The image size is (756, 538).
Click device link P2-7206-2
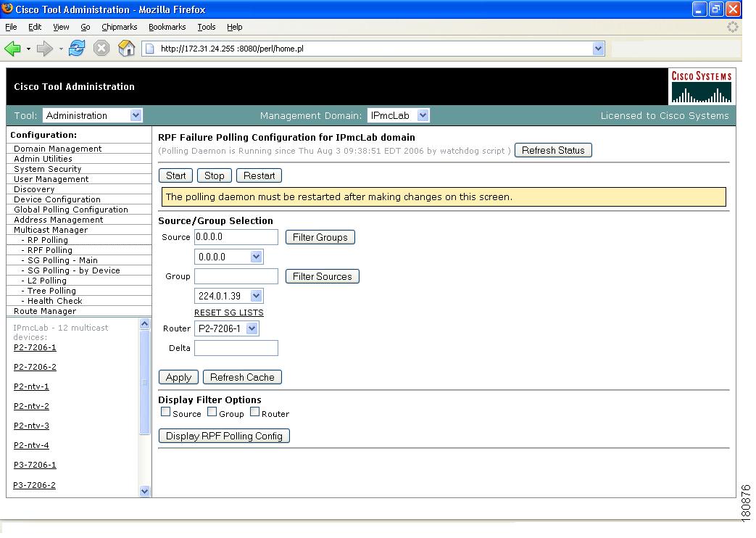click(35, 367)
